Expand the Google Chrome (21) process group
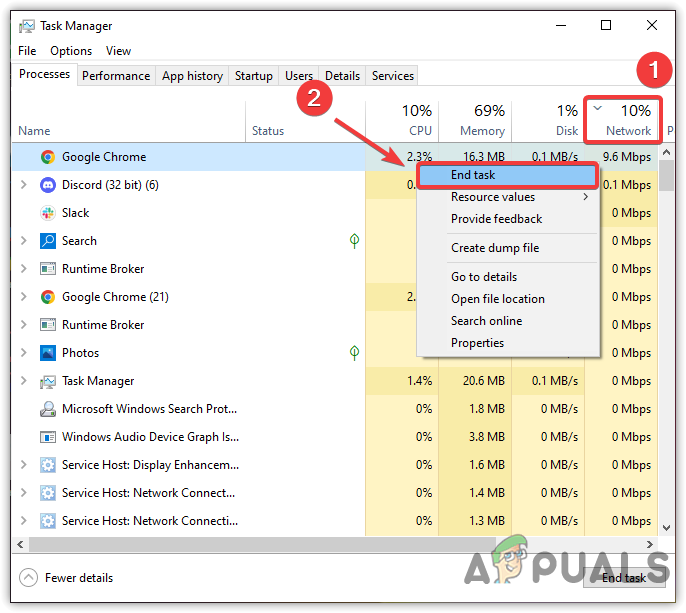The height and width of the screenshot is (613, 686). 24,297
